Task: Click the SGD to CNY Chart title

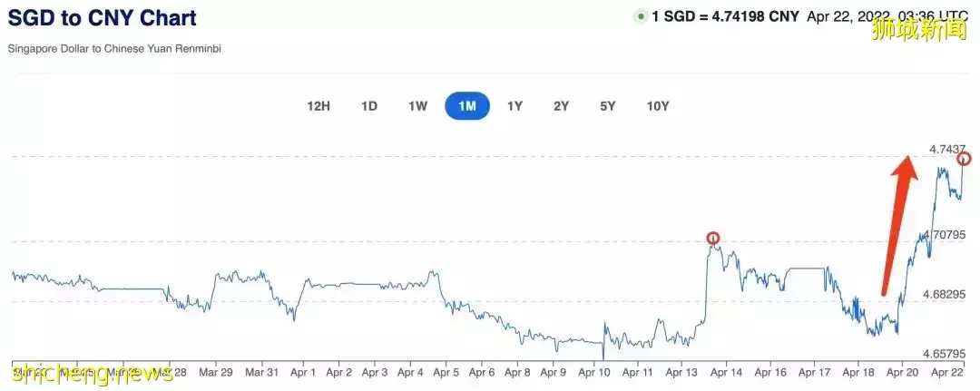Action: pyautogui.click(x=102, y=17)
